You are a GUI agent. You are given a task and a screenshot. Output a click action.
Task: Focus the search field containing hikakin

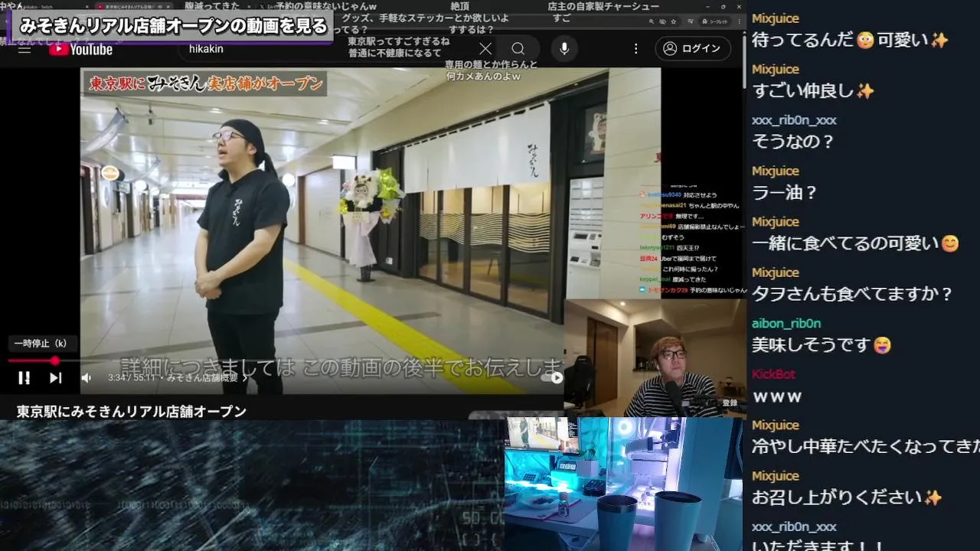coord(329,49)
